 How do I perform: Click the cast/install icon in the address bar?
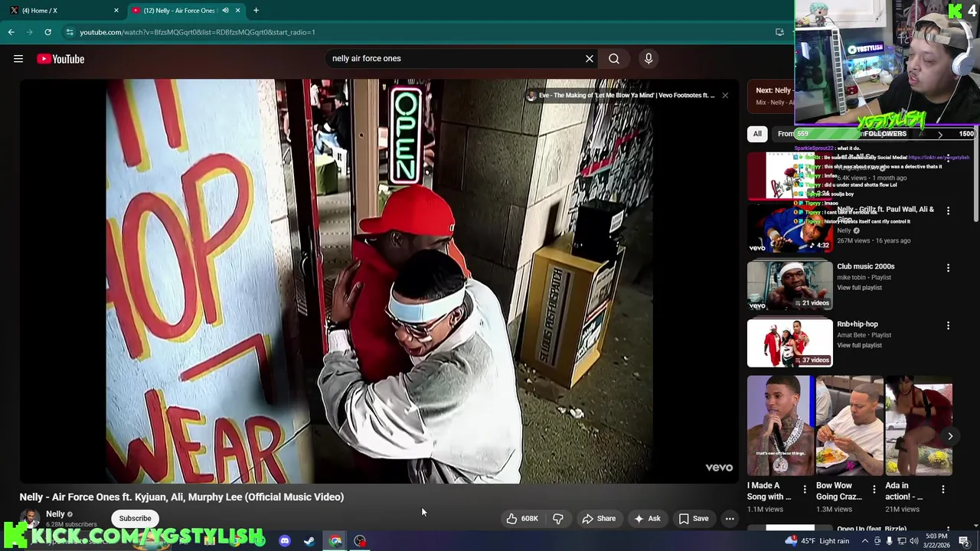point(779,32)
